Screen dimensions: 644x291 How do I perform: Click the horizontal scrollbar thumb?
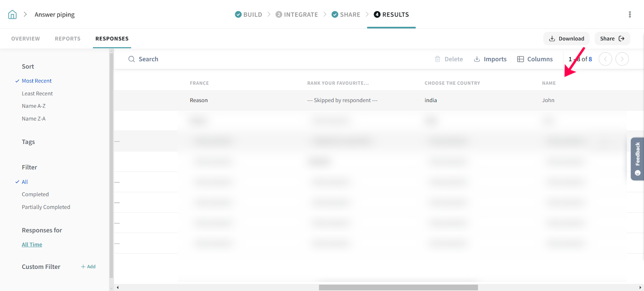pos(398,287)
